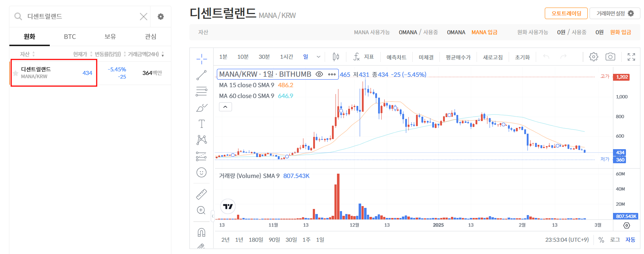The height and width of the screenshot is (254, 644).
Task: Clear the search field with X
Action: tap(144, 17)
